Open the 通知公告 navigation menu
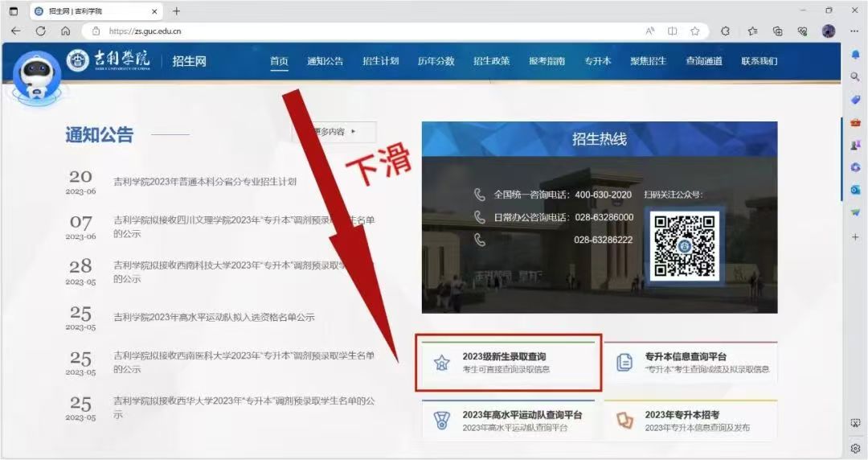This screenshot has height=460, width=868. pos(325,61)
